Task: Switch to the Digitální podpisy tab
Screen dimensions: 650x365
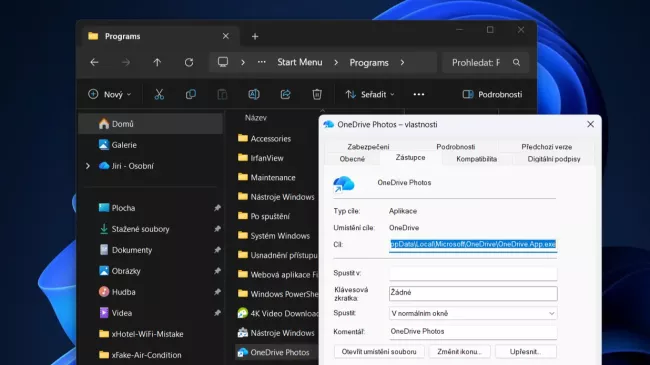Action: click(x=554, y=159)
